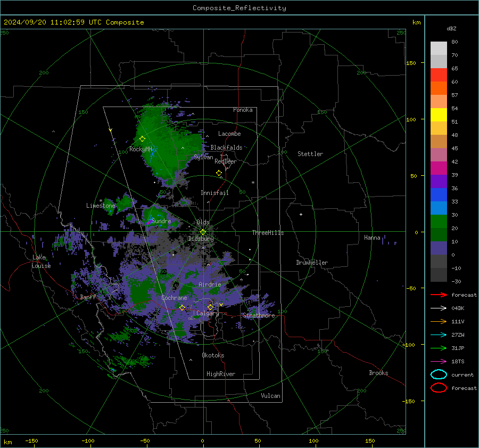
Task: Click the purple 10 dBZ color swatch
Action: click(x=439, y=248)
